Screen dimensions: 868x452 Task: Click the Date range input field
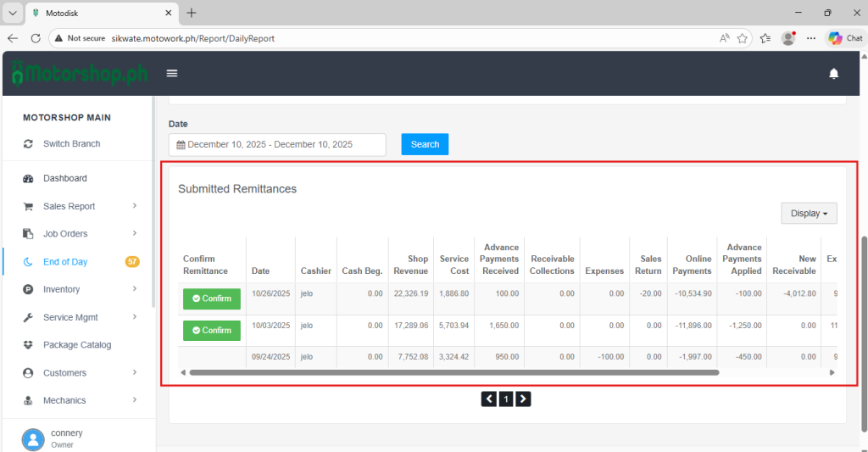click(277, 145)
